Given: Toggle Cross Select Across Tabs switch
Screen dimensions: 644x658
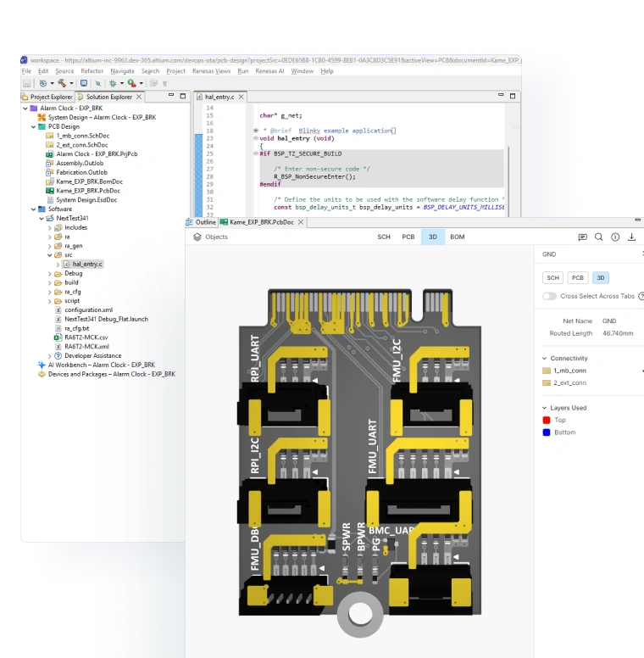Looking at the screenshot, I should pyautogui.click(x=550, y=296).
